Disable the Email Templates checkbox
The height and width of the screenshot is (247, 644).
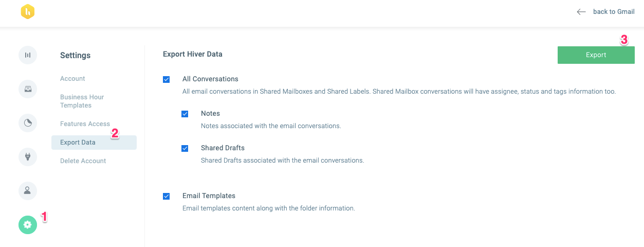pos(166,196)
